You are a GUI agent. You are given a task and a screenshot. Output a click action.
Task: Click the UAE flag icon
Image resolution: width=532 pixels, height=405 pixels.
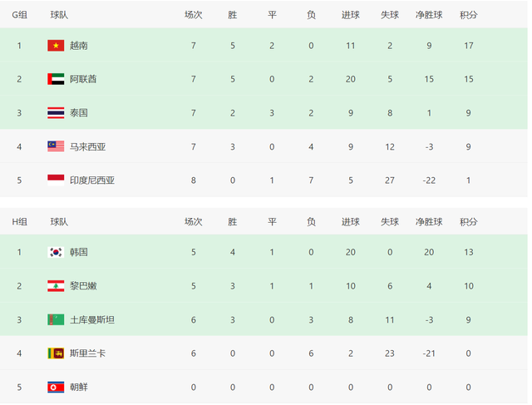(56, 79)
